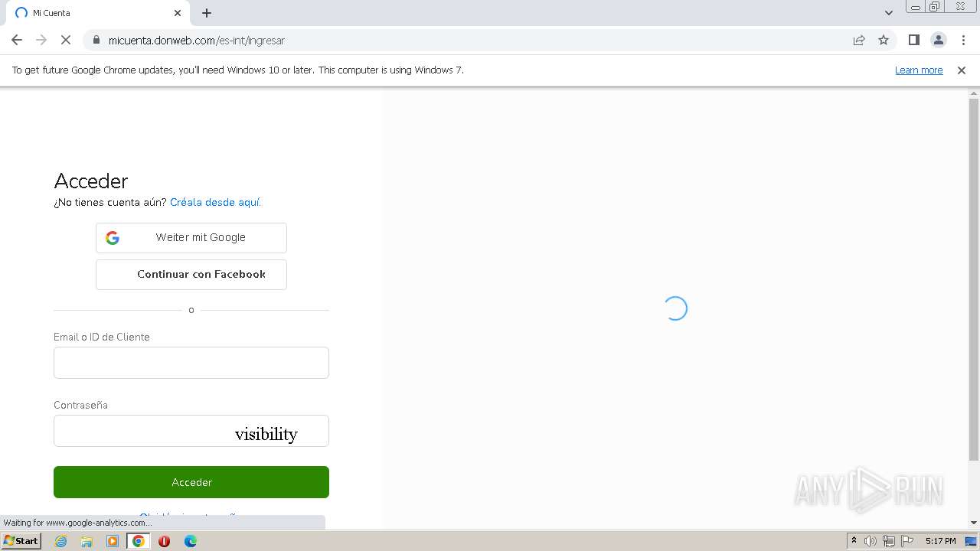Screen dimensions: 980x551
Task: Click the Acceder heading text
Action: pyautogui.click(x=91, y=181)
